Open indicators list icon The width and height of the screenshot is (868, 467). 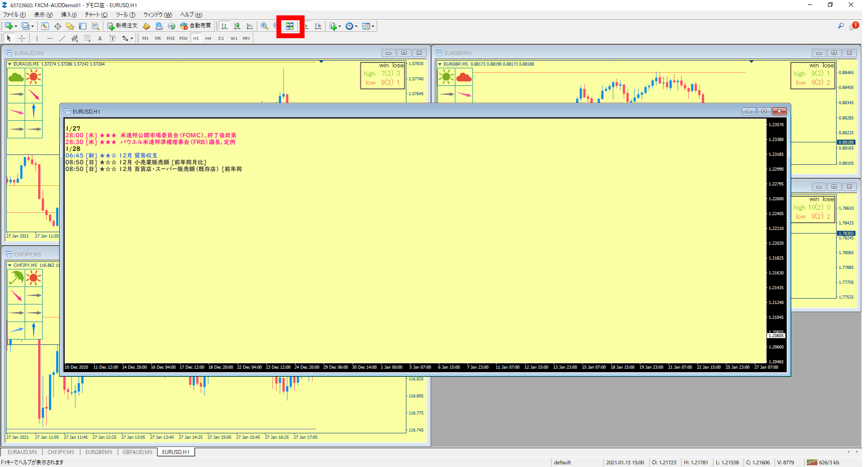(333, 26)
